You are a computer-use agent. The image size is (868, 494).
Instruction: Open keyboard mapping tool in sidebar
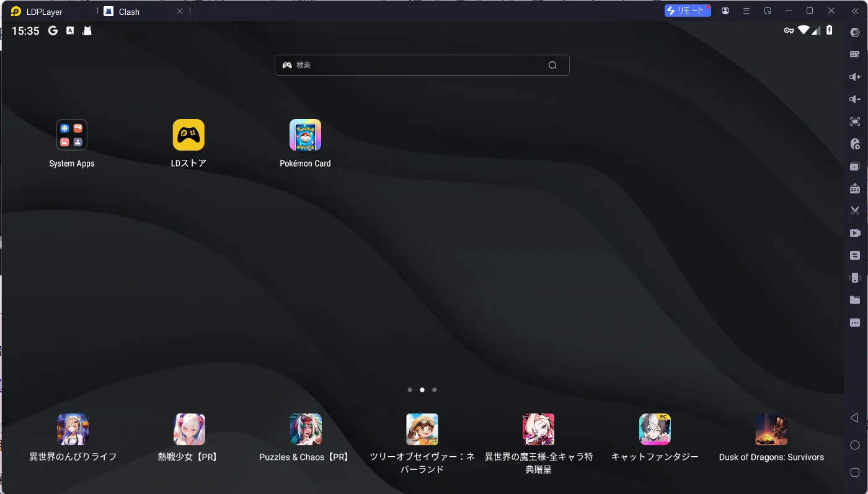tap(855, 55)
